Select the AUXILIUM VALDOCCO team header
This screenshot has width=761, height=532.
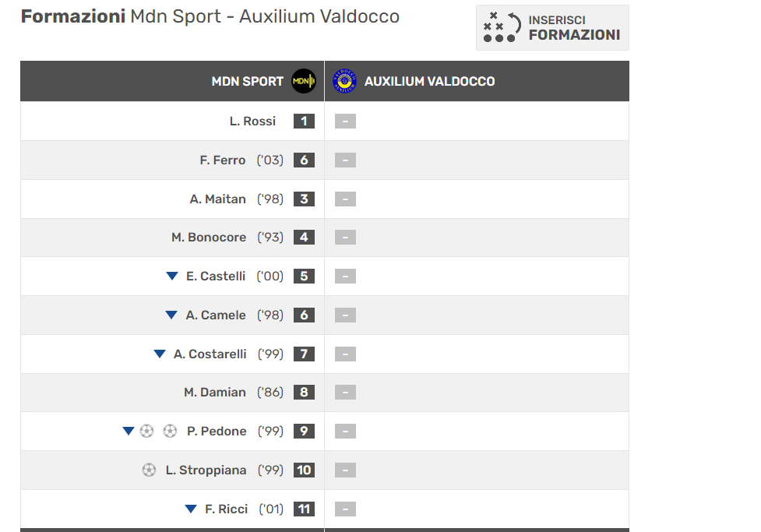[x=429, y=81]
